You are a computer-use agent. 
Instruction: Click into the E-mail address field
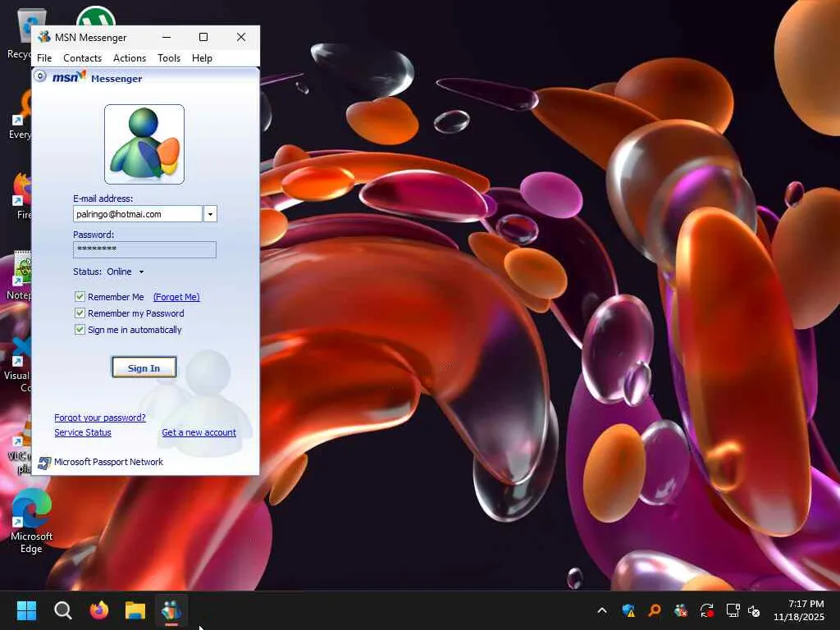coord(138,214)
